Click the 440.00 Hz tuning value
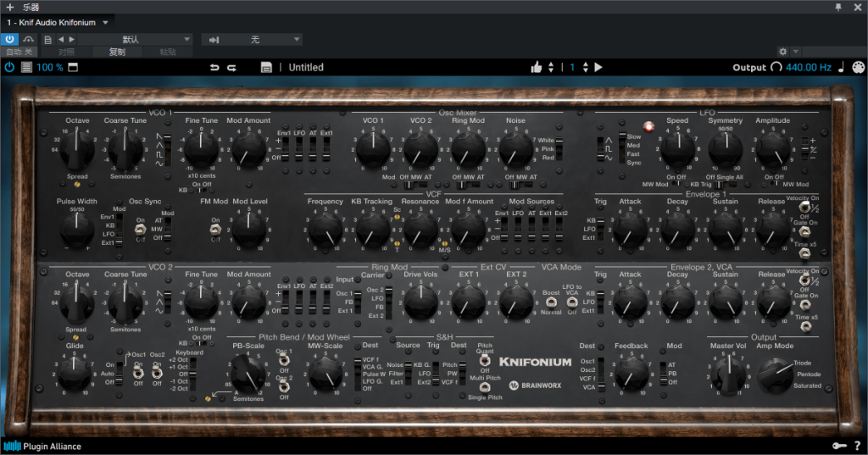 (808, 67)
